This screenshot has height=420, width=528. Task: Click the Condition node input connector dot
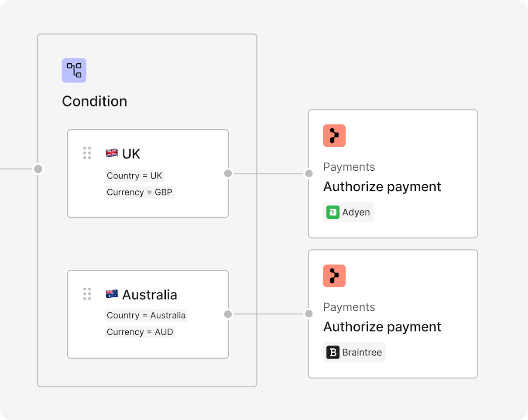tap(38, 169)
